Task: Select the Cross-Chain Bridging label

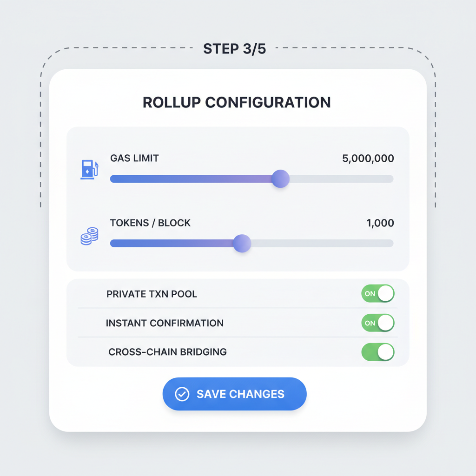Action: (168, 352)
